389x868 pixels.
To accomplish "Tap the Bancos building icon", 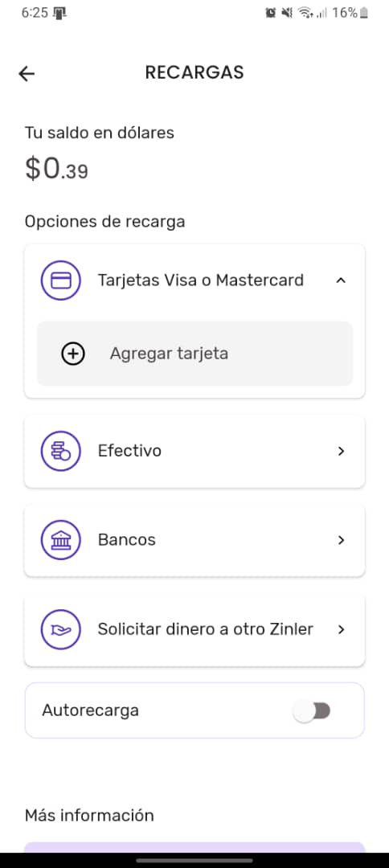I will point(61,540).
